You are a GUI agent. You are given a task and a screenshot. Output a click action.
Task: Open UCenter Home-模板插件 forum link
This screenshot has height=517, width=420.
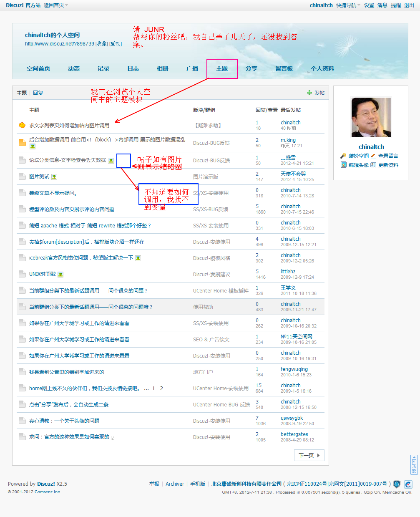click(x=221, y=291)
